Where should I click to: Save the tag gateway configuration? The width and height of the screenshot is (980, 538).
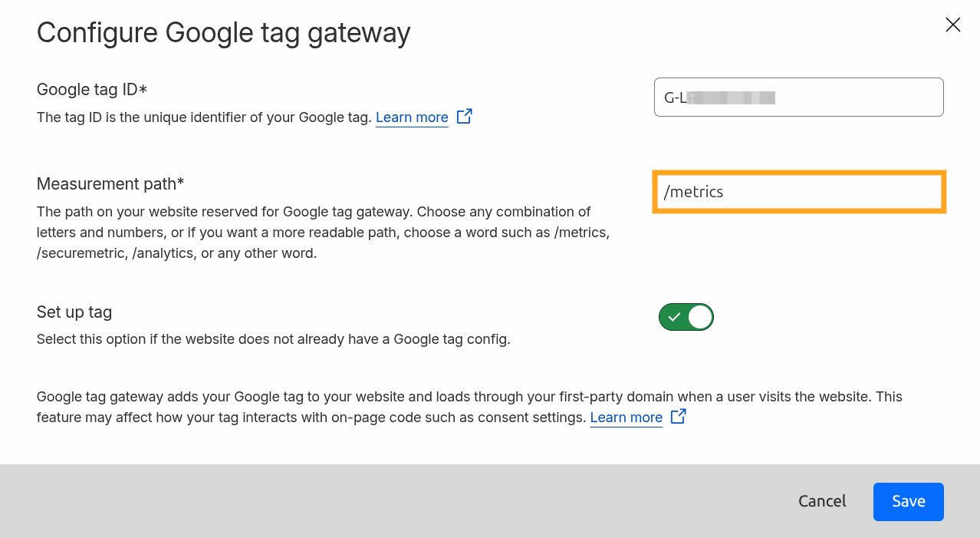[x=908, y=501]
